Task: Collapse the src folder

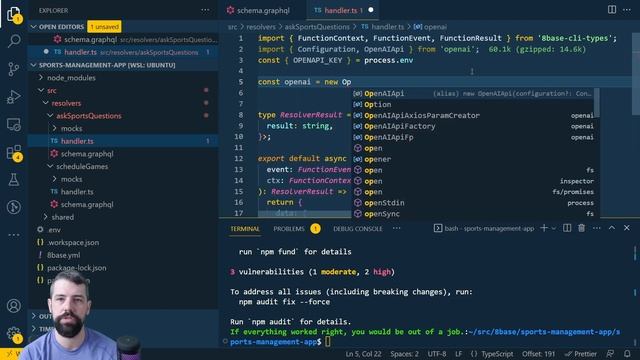Action: pyautogui.click(x=52, y=90)
